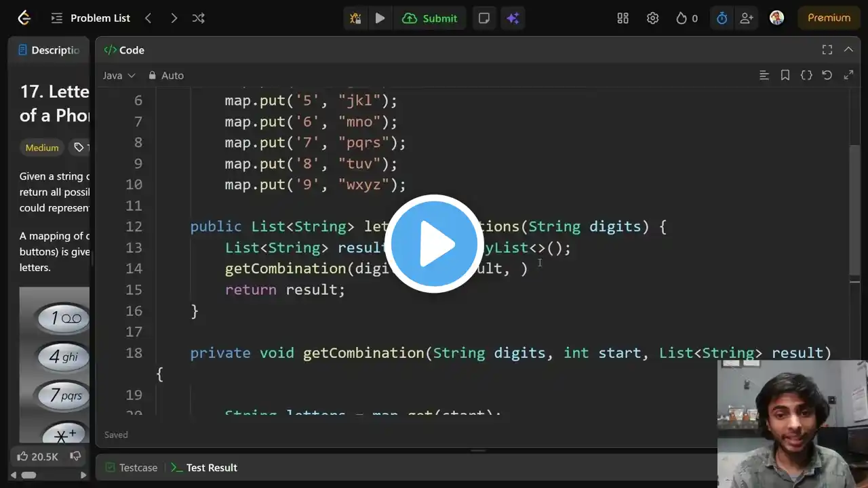Open the Test Result tab
The width and height of the screenshot is (868, 488).
click(x=204, y=468)
